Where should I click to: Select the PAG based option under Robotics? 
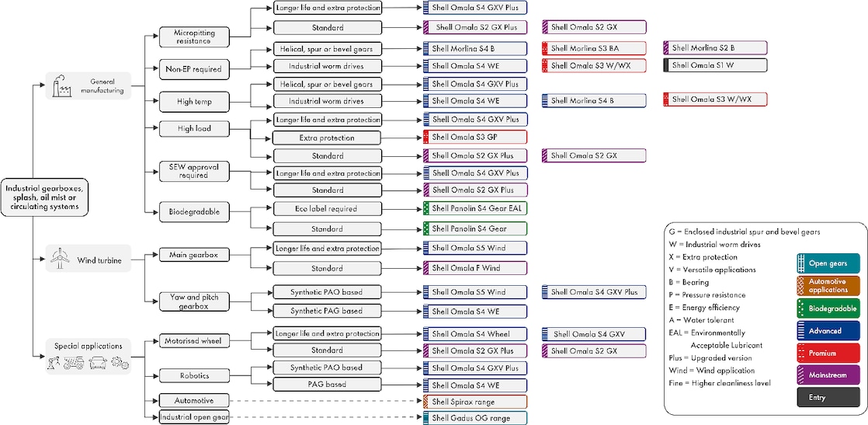pos(327,385)
